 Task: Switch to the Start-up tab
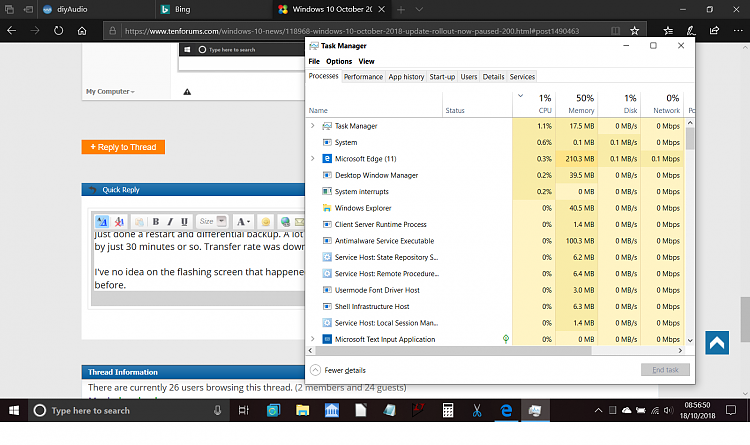(442, 77)
